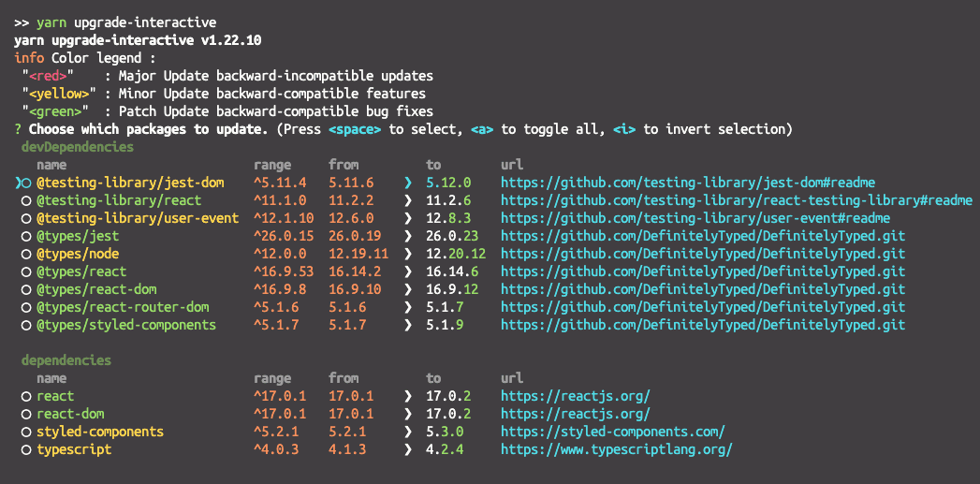980x484 pixels.
Task: Click the @types/react-router-dom package name
Action: (x=123, y=307)
